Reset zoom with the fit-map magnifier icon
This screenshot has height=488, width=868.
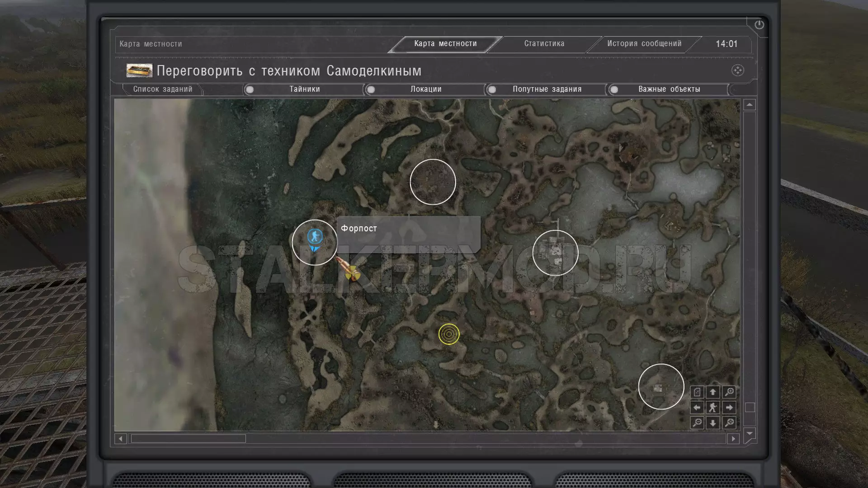pyautogui.click(x=729, y=423)
